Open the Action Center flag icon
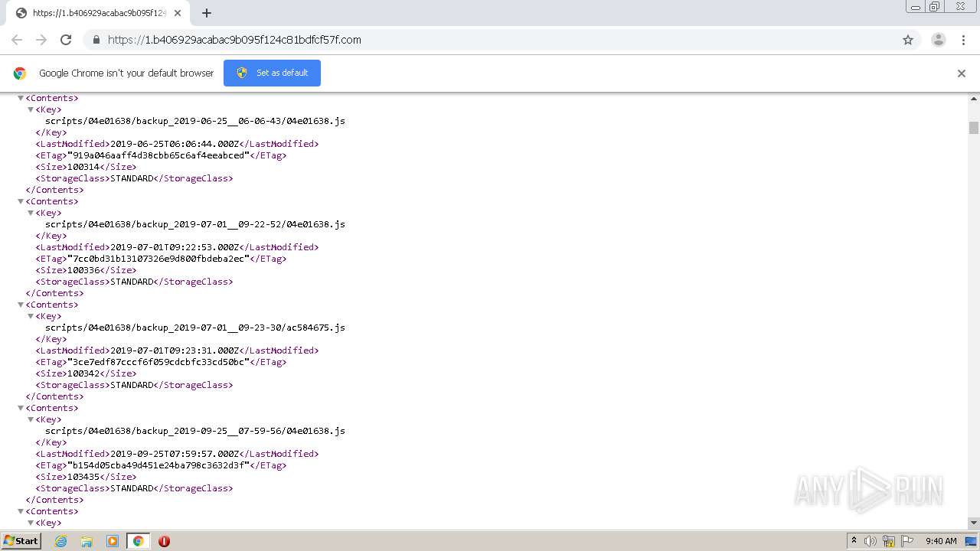The height and width of the screenshot is (551, 980). 907,541
